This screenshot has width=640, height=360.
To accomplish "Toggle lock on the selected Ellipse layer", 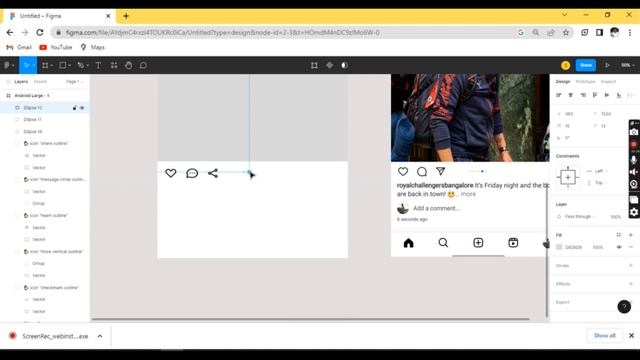I will [75, 108].
